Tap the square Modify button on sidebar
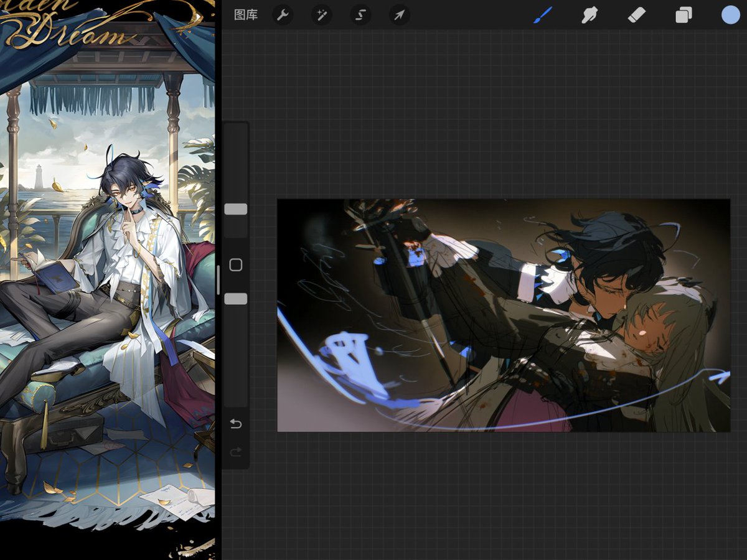This screenshot has width=747, height=560. (236, 265)
